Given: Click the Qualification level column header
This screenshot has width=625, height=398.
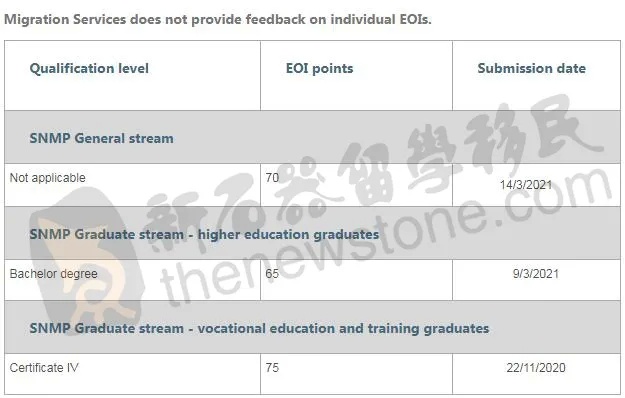Looking at the screenshot, I should tap(89, 69).
